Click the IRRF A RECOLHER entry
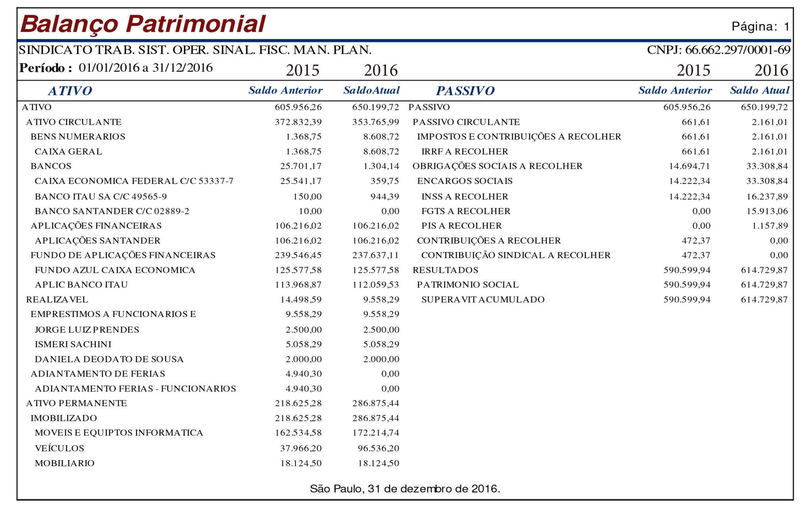Image resolution: width=812 pixels, height=518 pixels. pos(464,151)
